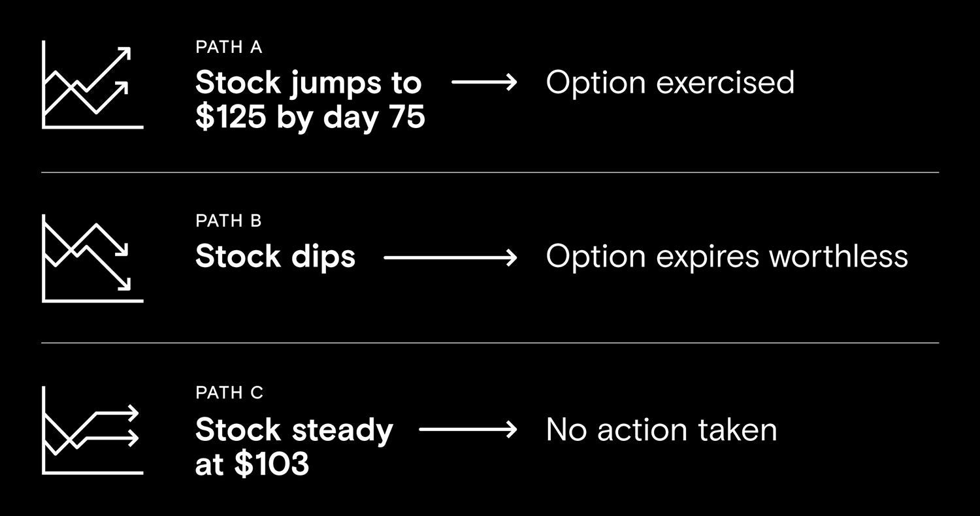Click the divider line below Path A
Screen dimensions: 980x516
[x=490, y=172]
